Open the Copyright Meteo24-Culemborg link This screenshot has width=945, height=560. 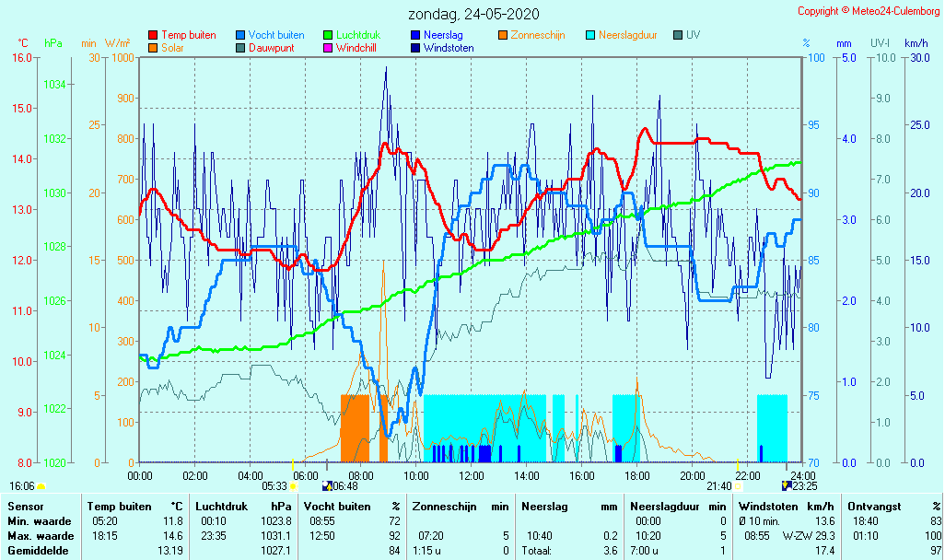coord(869,11)
